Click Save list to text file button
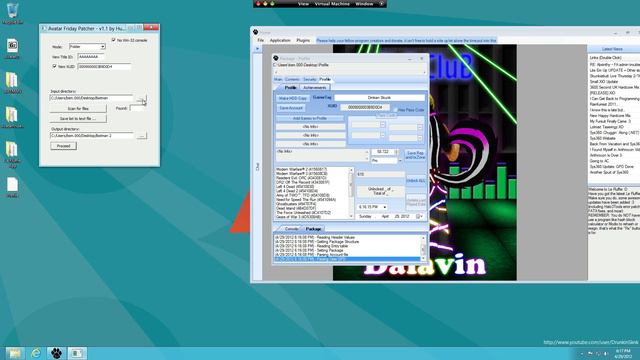This screenshot has height=360, width=640. [x=78, y=118]
